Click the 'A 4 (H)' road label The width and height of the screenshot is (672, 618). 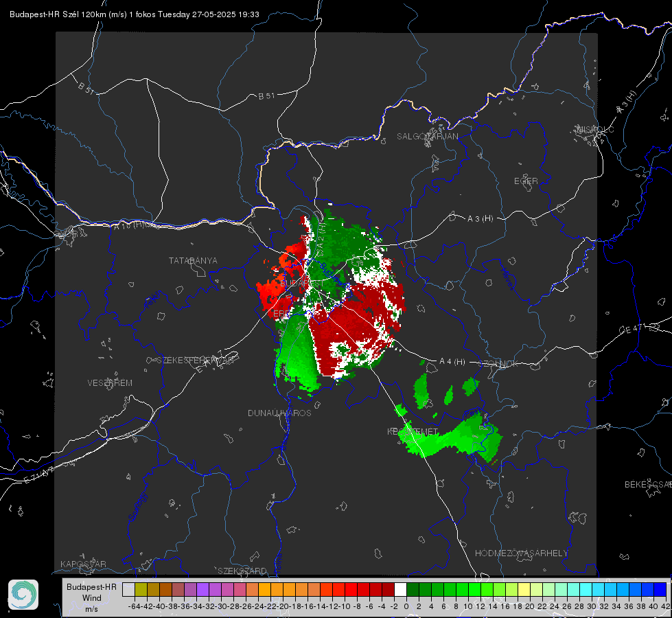tap(452, 362)
